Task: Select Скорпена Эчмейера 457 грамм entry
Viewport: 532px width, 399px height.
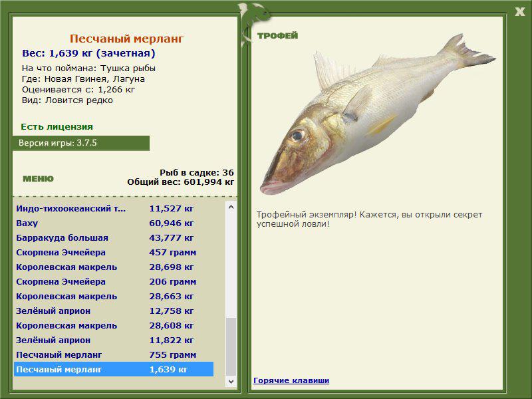Action: 114,253
